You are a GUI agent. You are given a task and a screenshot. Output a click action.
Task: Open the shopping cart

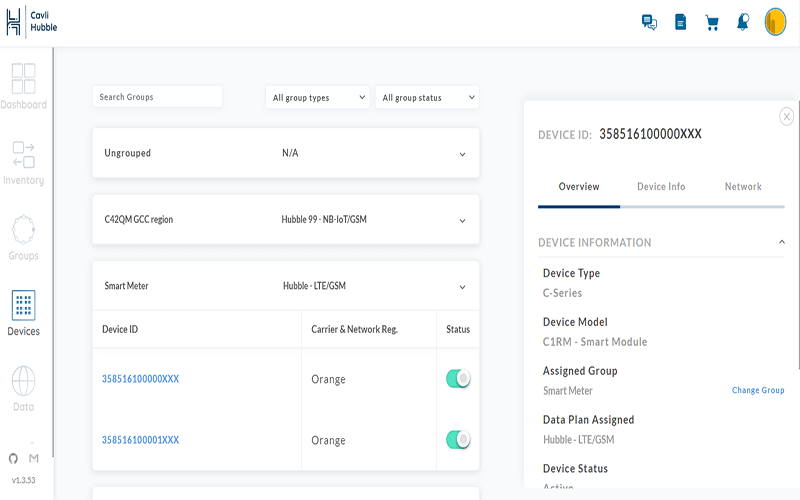click(712, 22)
